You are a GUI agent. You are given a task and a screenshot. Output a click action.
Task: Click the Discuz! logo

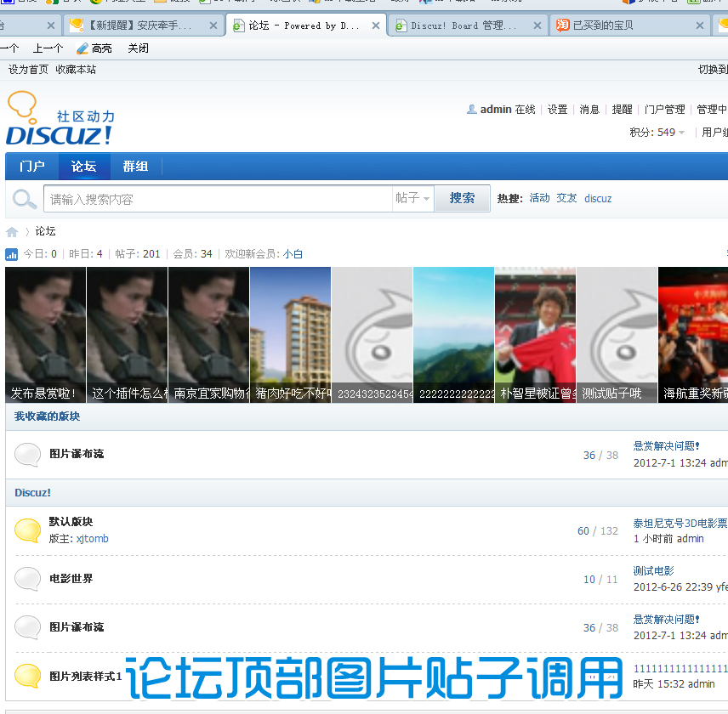point(60,118)
